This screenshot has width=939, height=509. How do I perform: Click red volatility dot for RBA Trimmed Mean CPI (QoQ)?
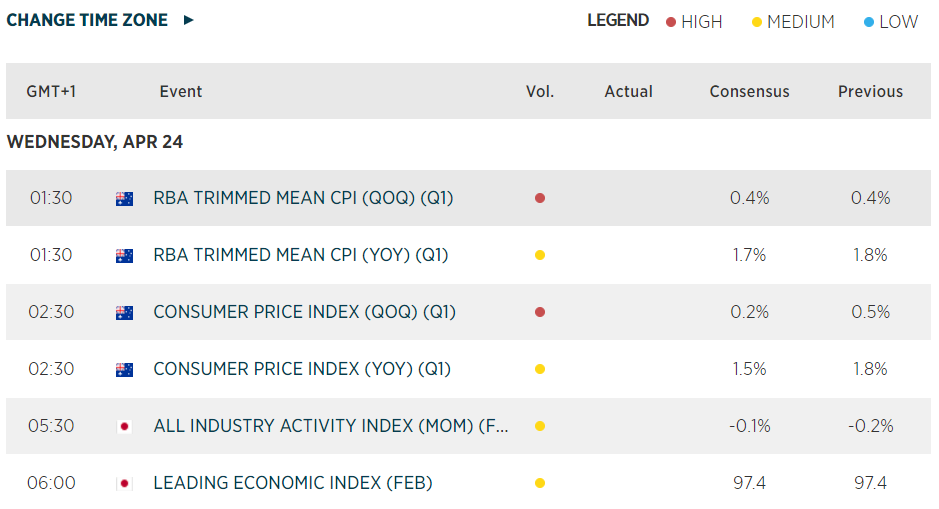coord(540,198)
